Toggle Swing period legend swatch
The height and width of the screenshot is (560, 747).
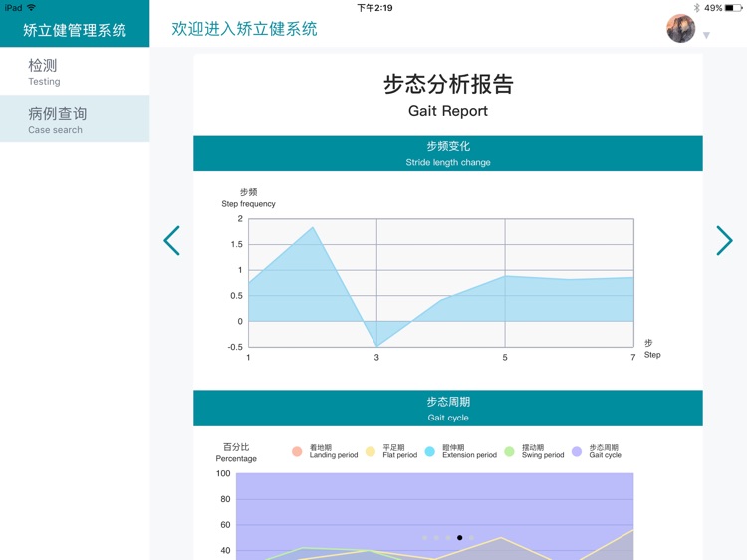509,451
